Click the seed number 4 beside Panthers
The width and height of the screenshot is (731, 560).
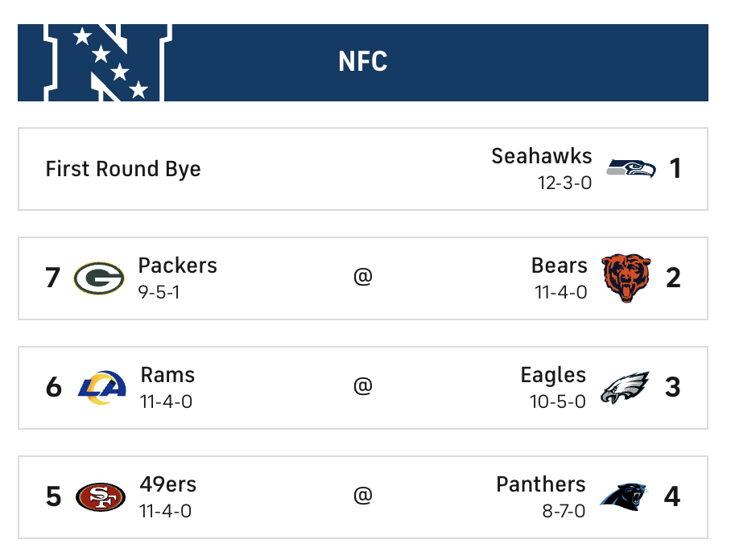pos(671,496)
